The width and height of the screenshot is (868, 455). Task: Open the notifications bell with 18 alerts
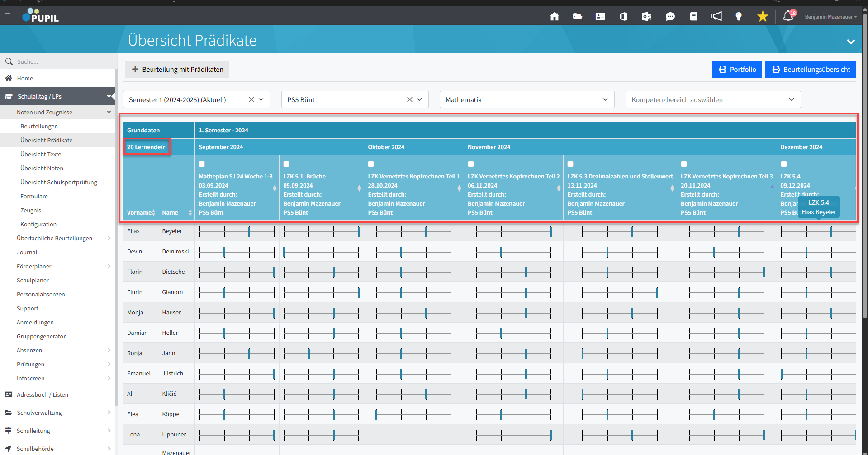point(788,16)
